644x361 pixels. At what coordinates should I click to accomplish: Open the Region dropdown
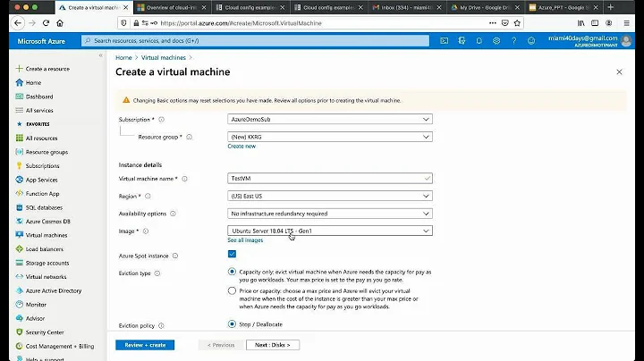tap(330, 196)
